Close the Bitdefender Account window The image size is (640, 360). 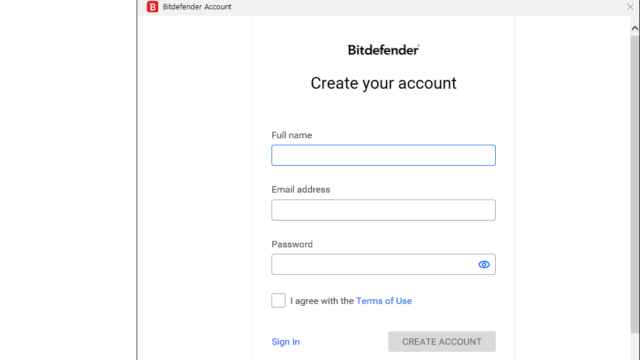point(630,7)
